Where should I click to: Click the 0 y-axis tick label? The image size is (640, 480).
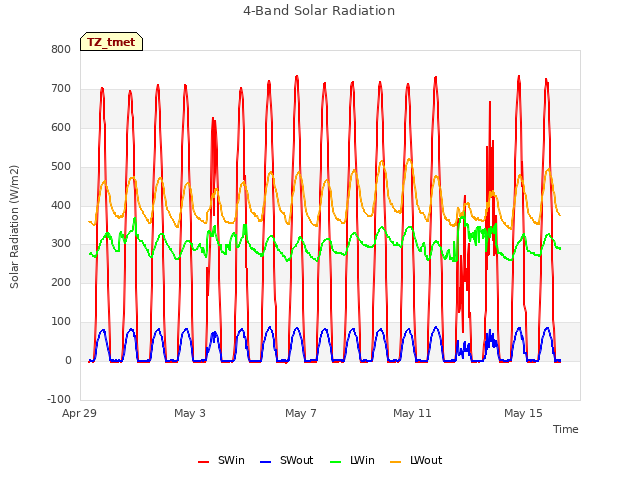[x=68, y=361]
